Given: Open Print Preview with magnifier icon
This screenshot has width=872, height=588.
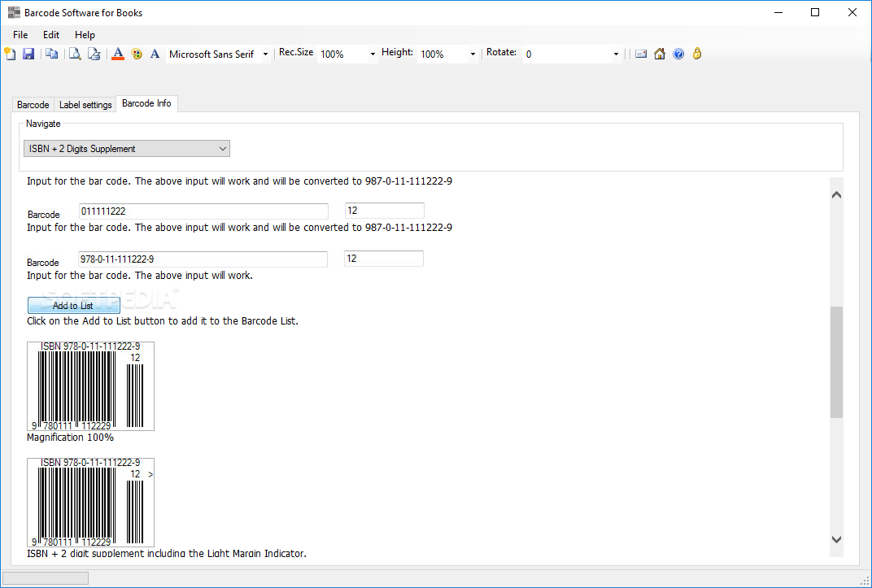Looking at the screenshot, I should 75,54.
